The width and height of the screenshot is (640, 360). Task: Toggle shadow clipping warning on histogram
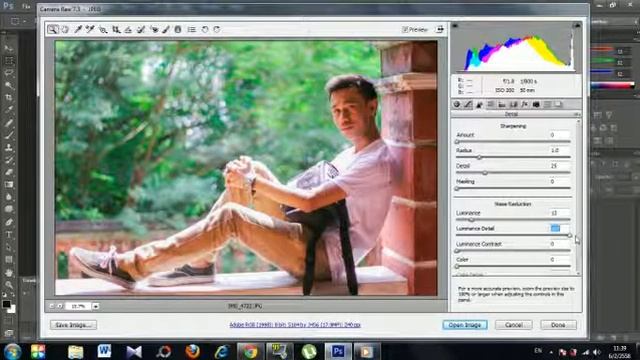[x=455, y=26]
